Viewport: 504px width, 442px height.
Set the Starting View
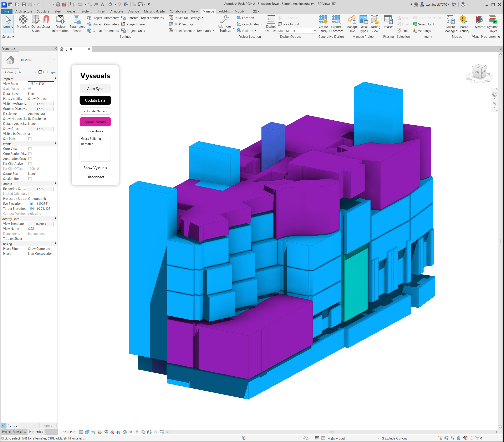[375, 24]
